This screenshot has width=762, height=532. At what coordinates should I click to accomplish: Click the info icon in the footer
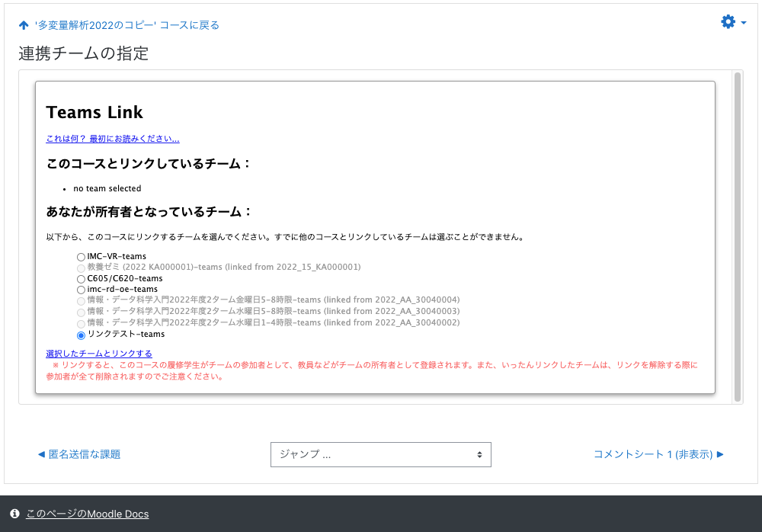coord(14,514)
